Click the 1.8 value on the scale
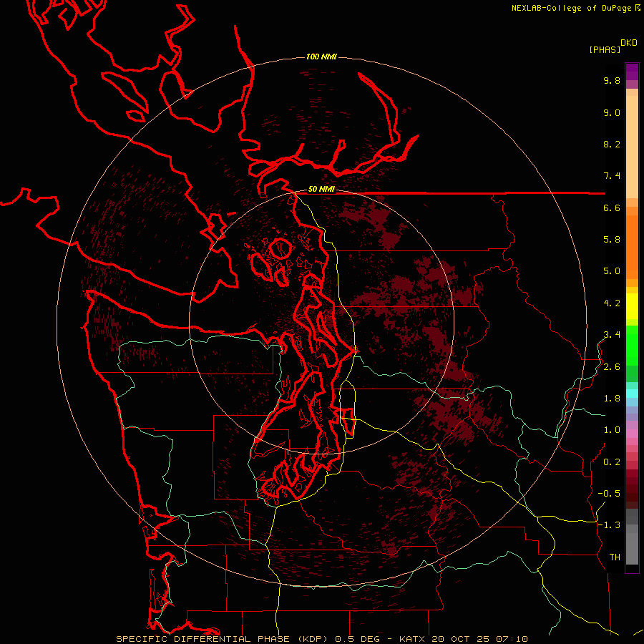The height and width of the screenshot is (644, 644). (612, 399)
